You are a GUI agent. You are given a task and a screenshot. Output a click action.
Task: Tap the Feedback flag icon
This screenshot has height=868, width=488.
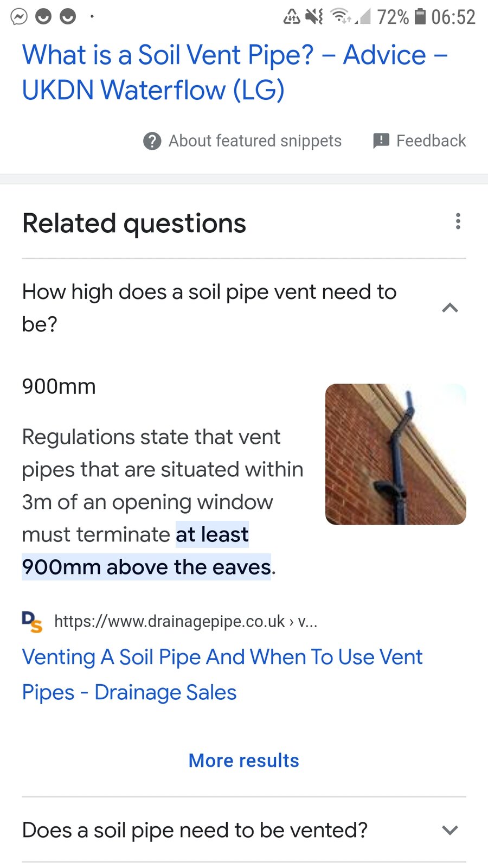pyautogui.click(x=381, y=141)
